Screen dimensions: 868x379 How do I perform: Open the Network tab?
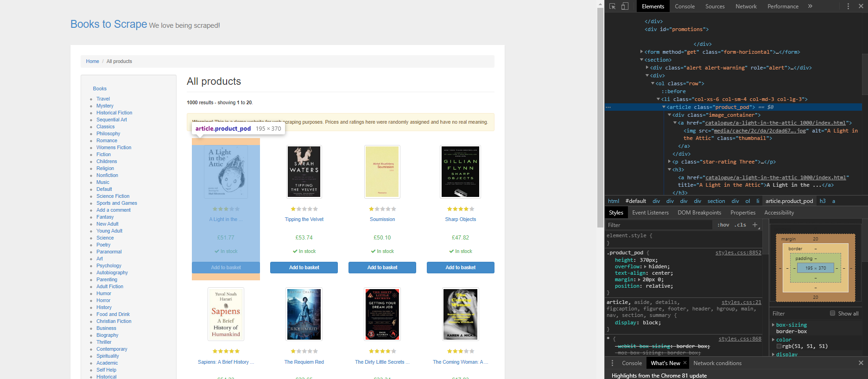click(746, 6)
